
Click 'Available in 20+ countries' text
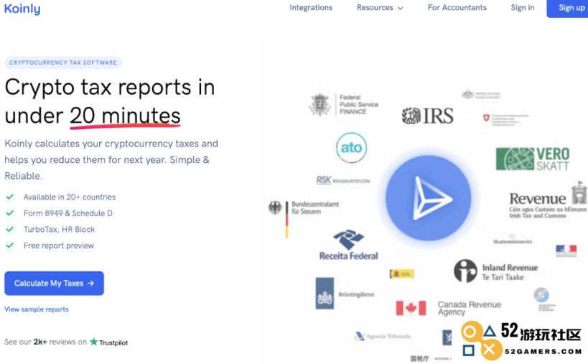(x=70, y=197)
